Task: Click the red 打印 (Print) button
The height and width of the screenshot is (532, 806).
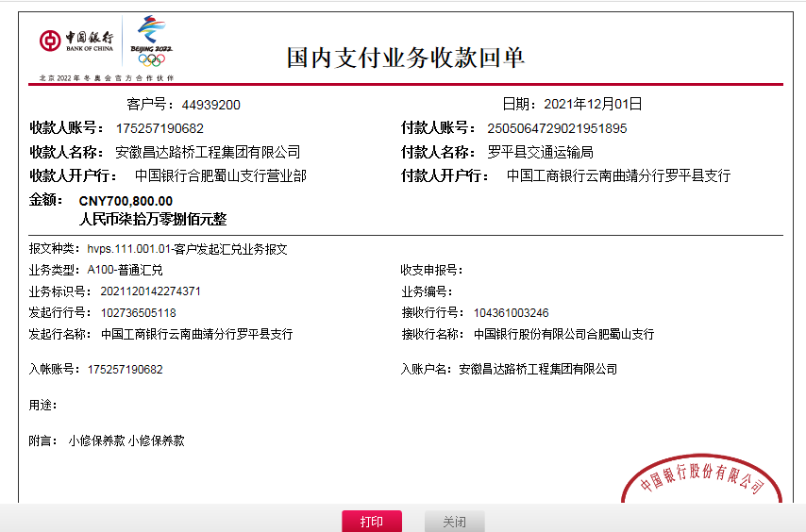Action: [371, 522]
